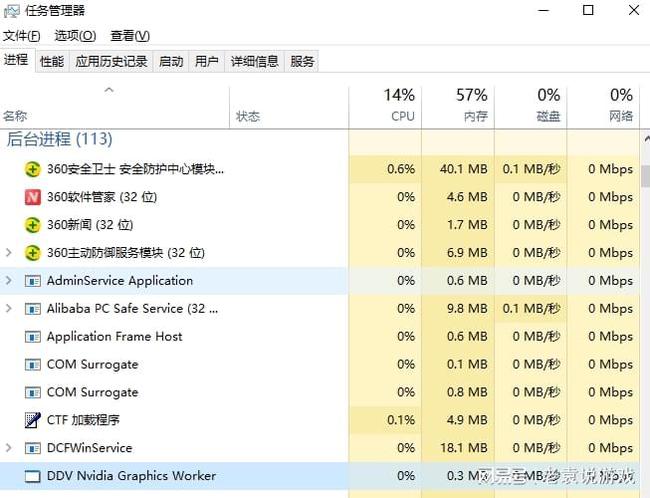This screenshot has width=650, height=498.
Task: Click the CTF 加载程序 pen icon
Action: [x=32, y=420]
